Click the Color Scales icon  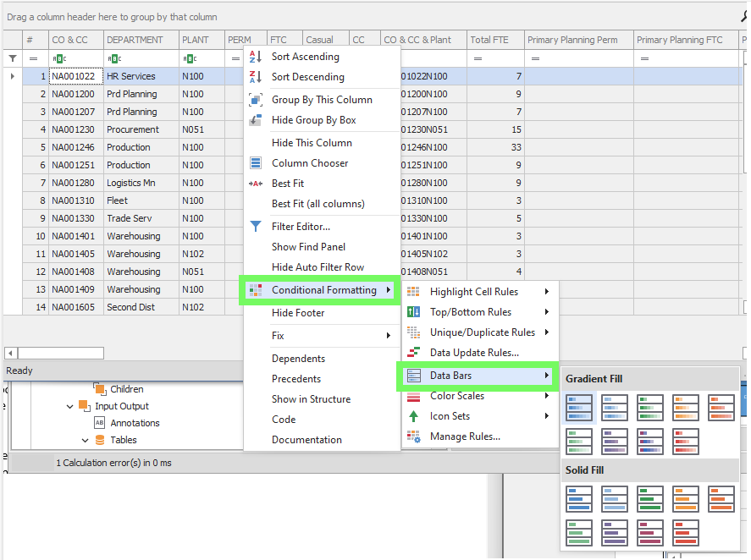coord(413,396)
